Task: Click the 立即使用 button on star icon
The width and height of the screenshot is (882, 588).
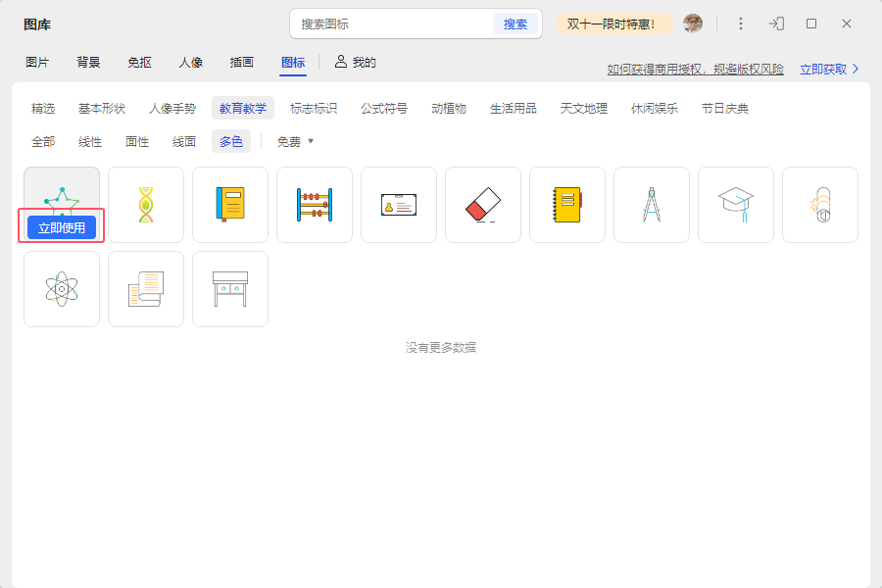Action: pos(62,228)
